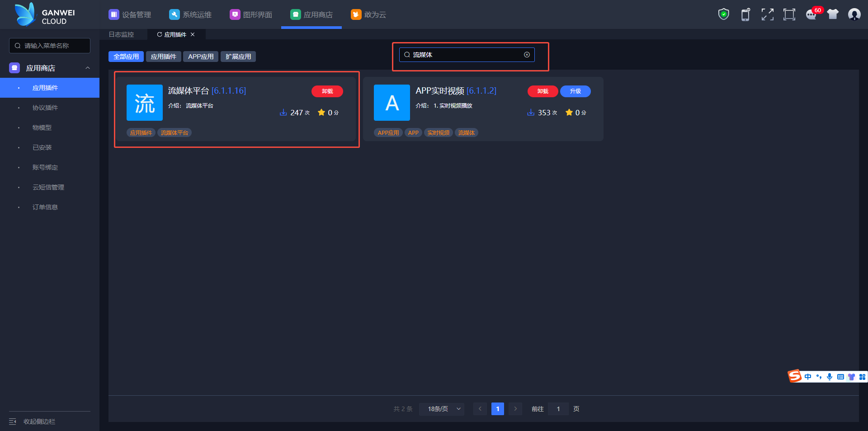Filter by 应用插件 category button
868x431 pixels.
coord(164,57)
